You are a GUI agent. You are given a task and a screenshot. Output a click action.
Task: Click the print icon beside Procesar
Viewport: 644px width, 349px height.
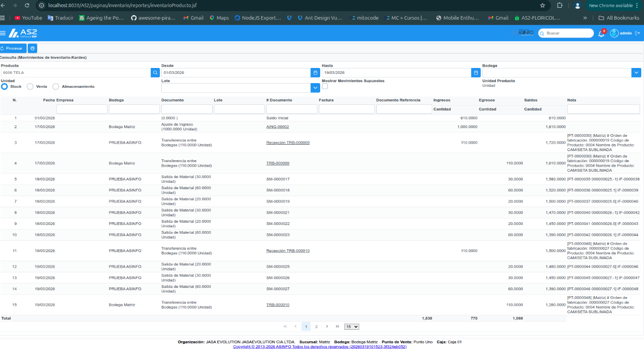tap(32, 48)
